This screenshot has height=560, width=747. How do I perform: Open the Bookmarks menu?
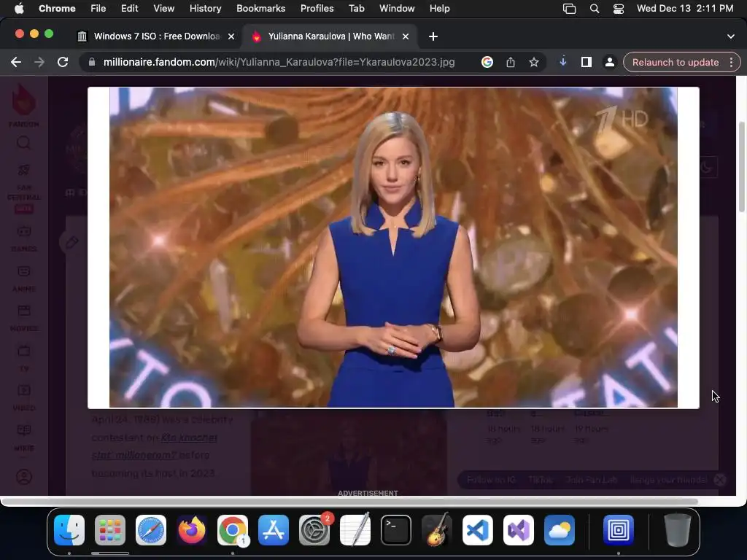[x=260, y=8]
